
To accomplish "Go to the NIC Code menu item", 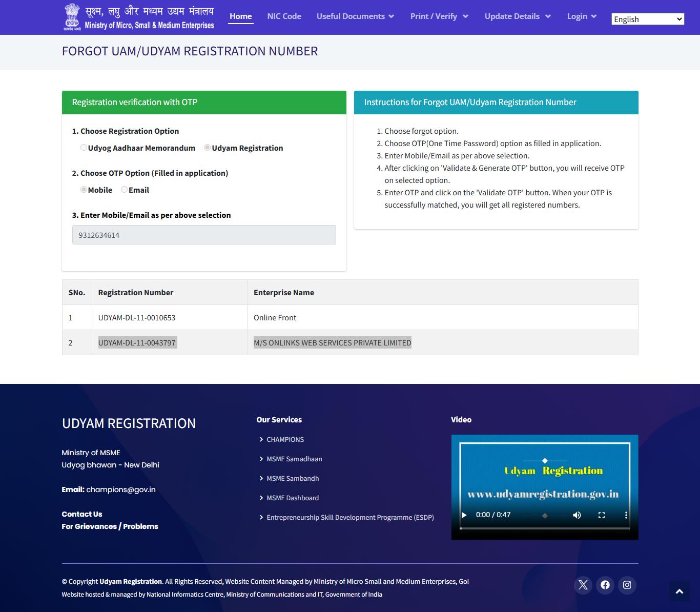I will pyautogui.click(x=284, y=16).
